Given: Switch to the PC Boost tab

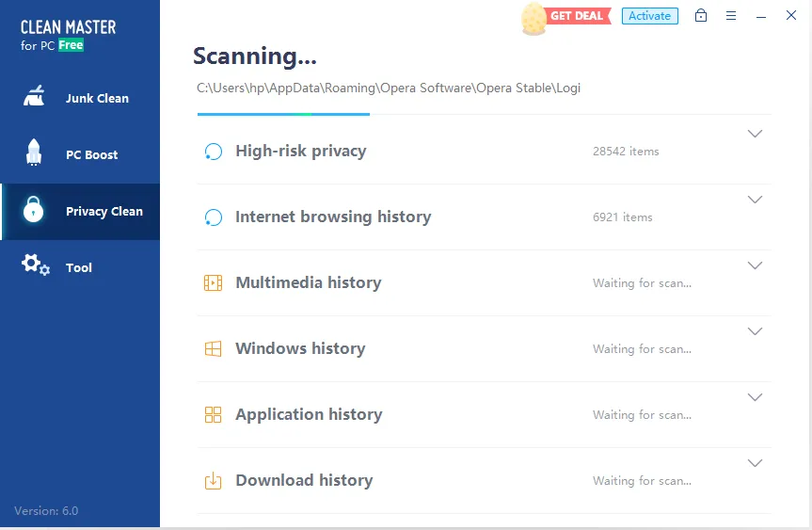Looking at the screenshot, I should [x=80, y=154].
